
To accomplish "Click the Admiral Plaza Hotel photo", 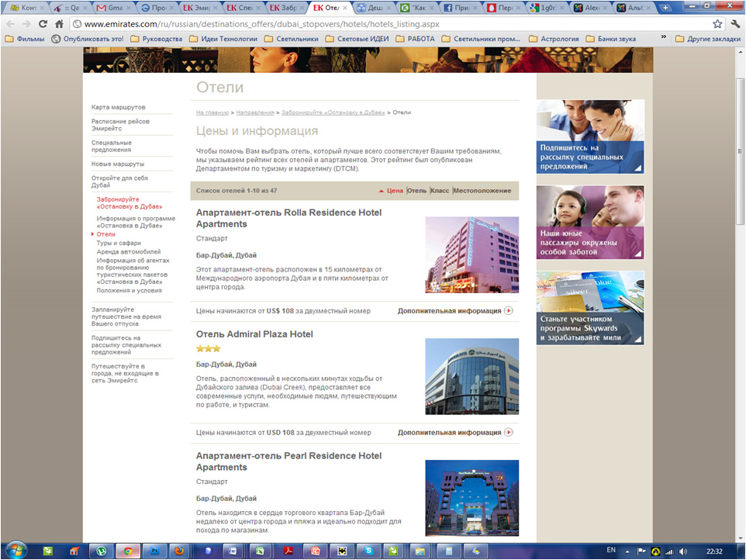I will click(x=472, y=376).
